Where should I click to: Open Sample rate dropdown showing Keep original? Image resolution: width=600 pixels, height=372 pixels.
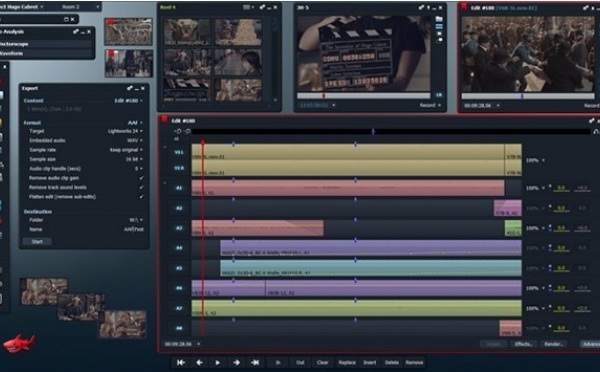click(126, 150)
